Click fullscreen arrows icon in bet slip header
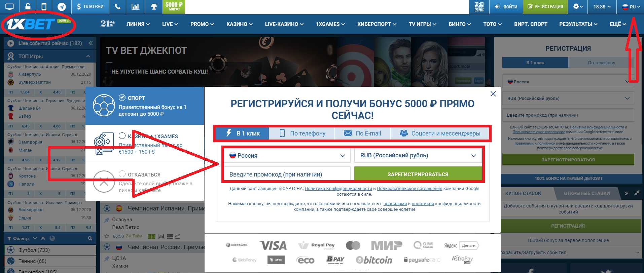This screenshot has height=273, width=644. 637,193
